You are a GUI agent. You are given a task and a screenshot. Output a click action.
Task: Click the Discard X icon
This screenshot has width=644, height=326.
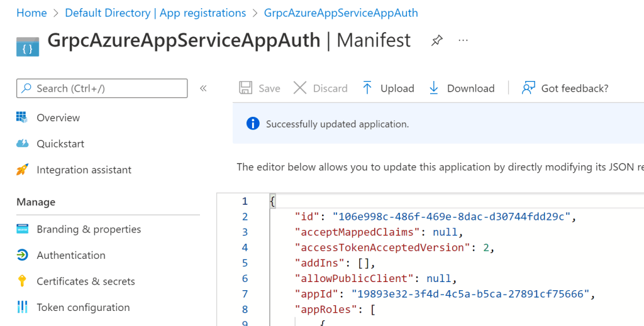click(x=300, y=88)
